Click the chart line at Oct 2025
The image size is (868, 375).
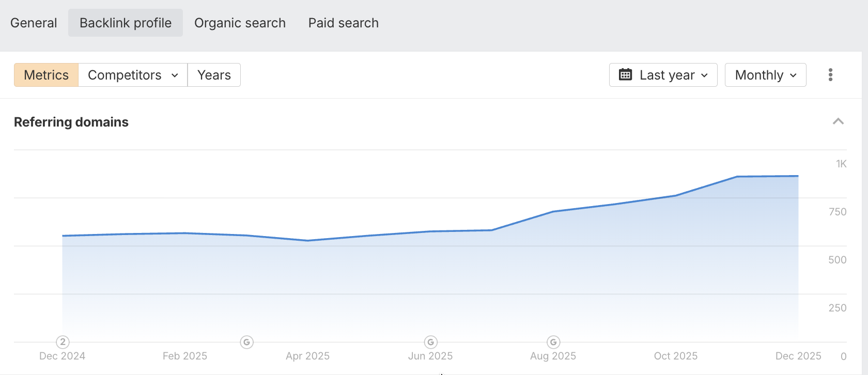[x=676, y=196]
